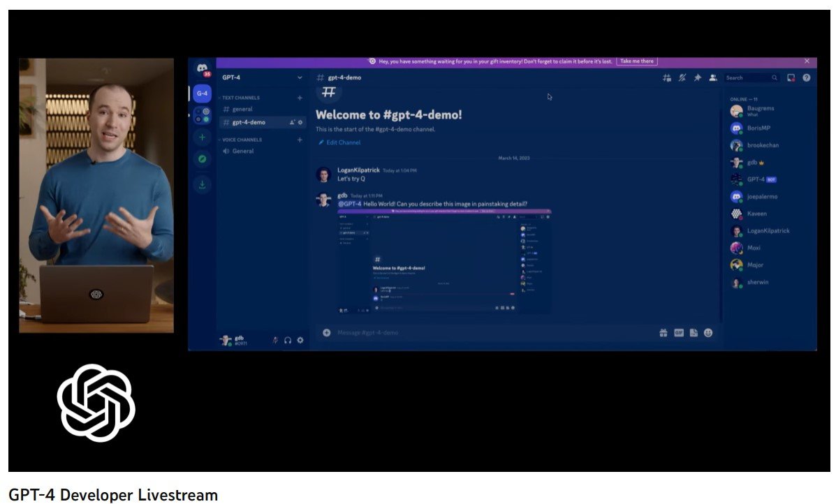Open the Discord home direct messages icon
836x504 pixels.
click(202, 70)
